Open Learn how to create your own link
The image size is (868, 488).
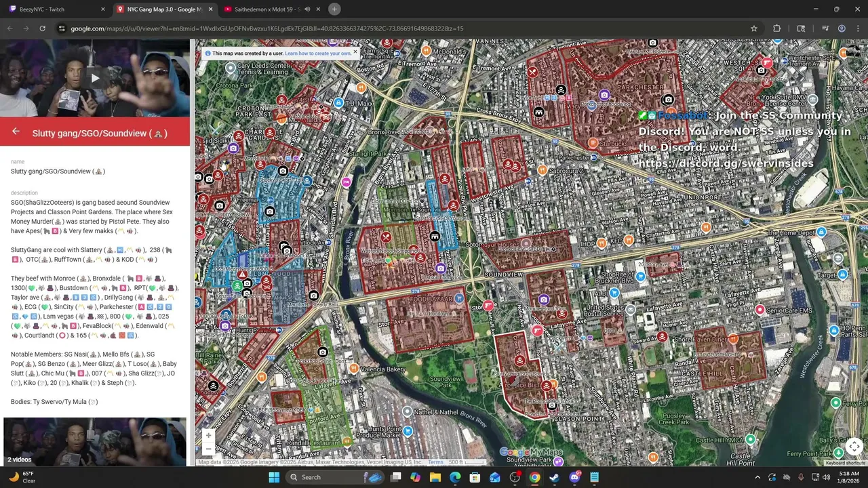317,53
